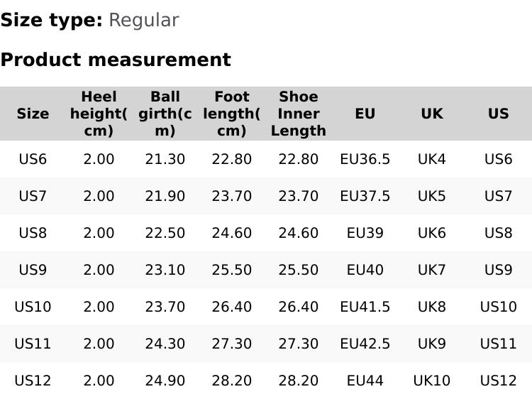532x399 pixels.
Task: Click the Foot length(cm) column header
Action: pos(232,114)
